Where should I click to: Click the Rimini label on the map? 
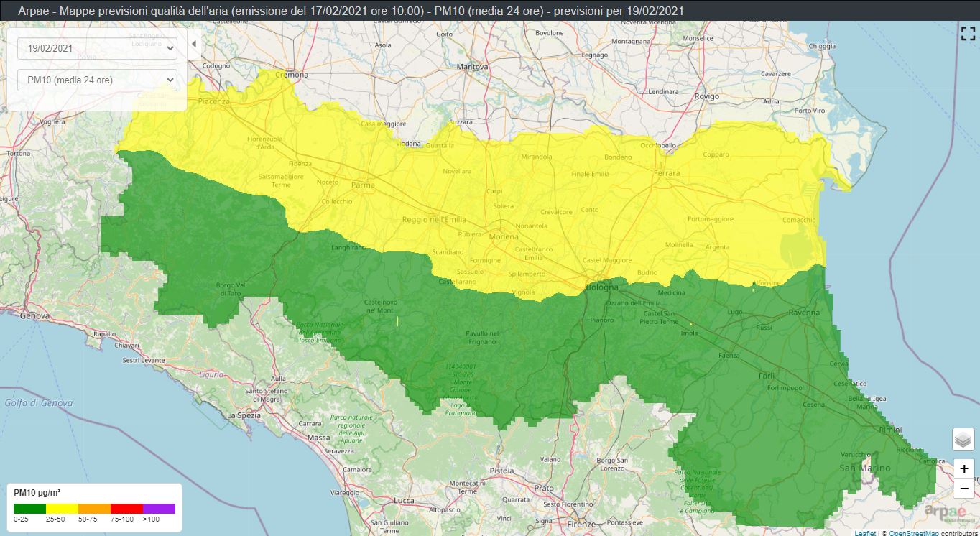point(892,430)
